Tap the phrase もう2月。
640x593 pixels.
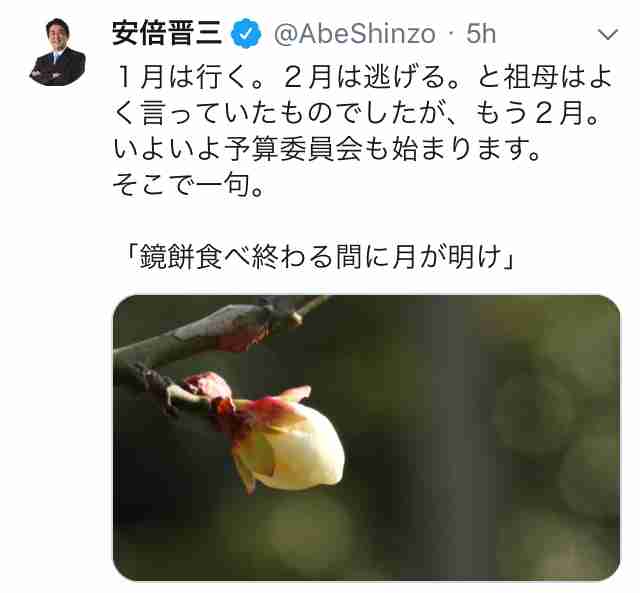(538, 113)
